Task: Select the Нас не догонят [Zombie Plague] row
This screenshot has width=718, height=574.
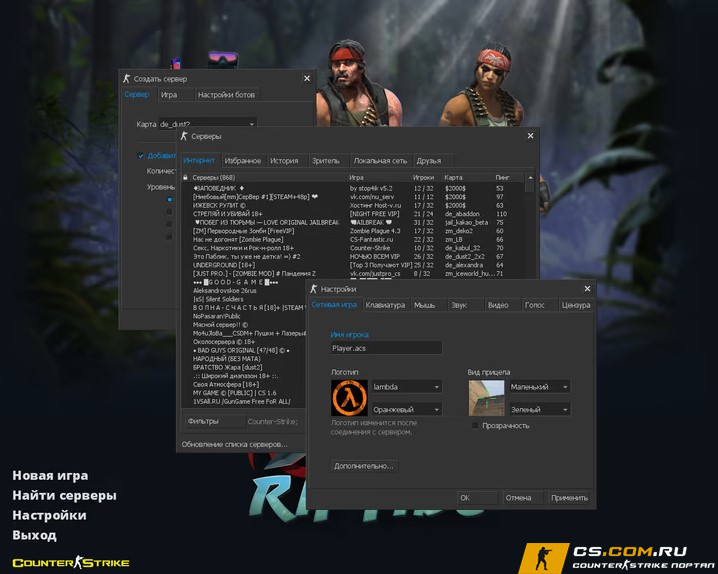Action: pos(353,239)
